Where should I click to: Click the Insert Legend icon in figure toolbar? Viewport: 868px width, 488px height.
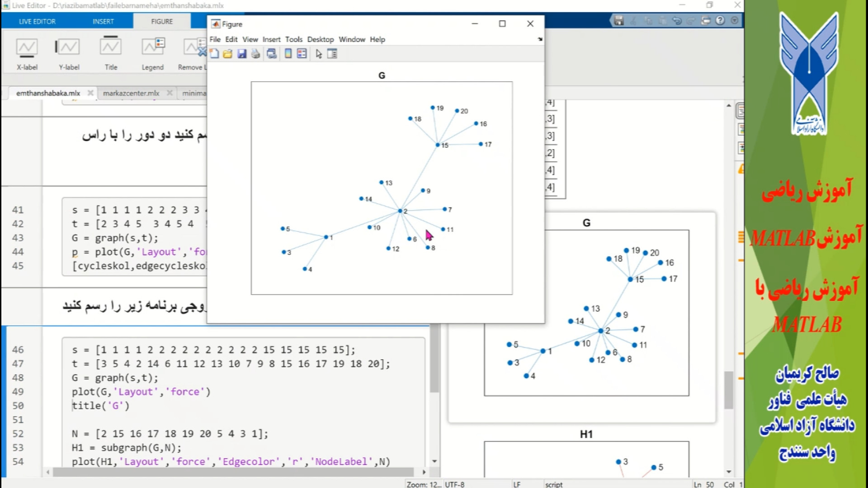302,54
